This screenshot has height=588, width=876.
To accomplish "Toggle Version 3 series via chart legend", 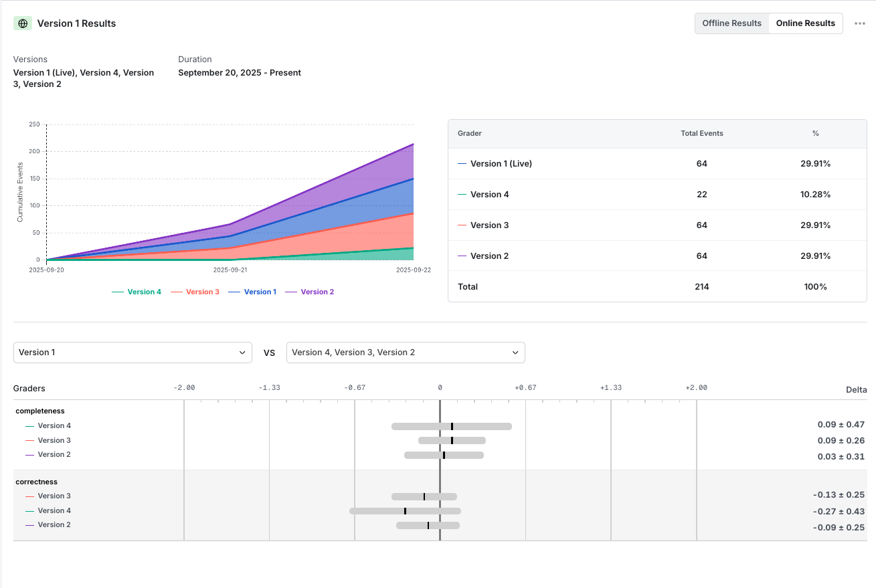I will click(x=195, y=292).
